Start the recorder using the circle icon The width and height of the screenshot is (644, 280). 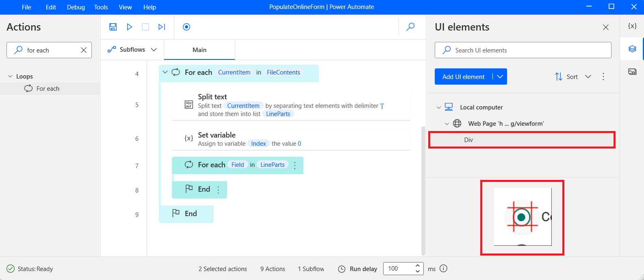(186, 27)
